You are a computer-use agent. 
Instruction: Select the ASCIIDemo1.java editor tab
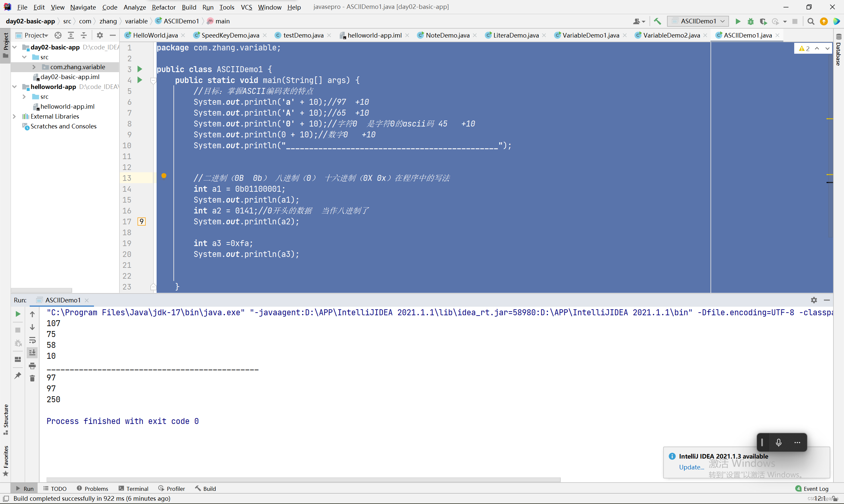point(748,35)
